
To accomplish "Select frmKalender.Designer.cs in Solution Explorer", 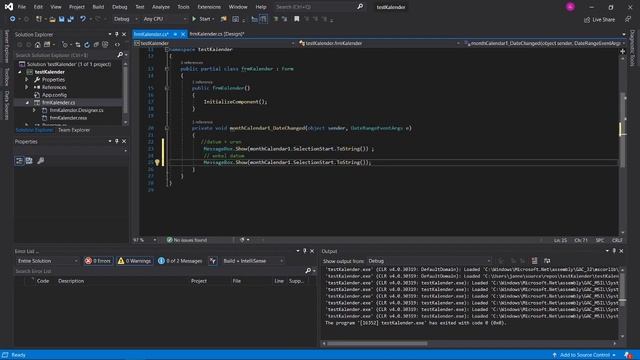I will (76, 110).
